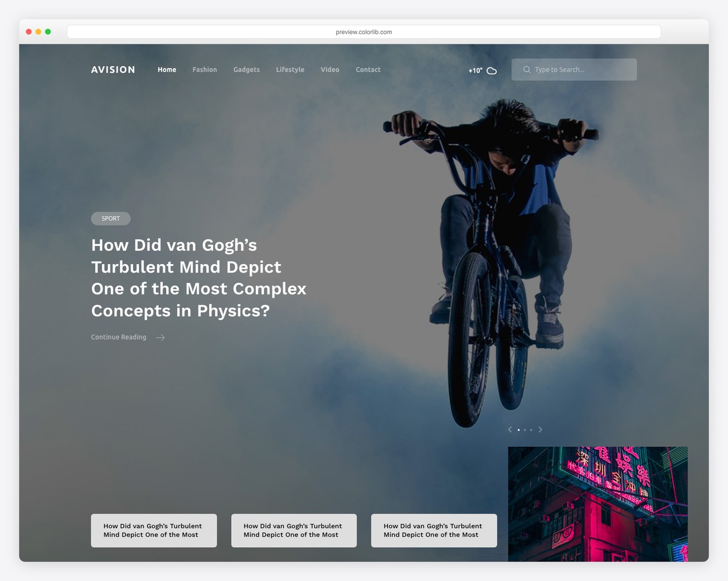The height and width of the screenshot is (581, 728).
Task: Switch to the Gadgets section
Action: pyautogui.click(x=246, y=69)
